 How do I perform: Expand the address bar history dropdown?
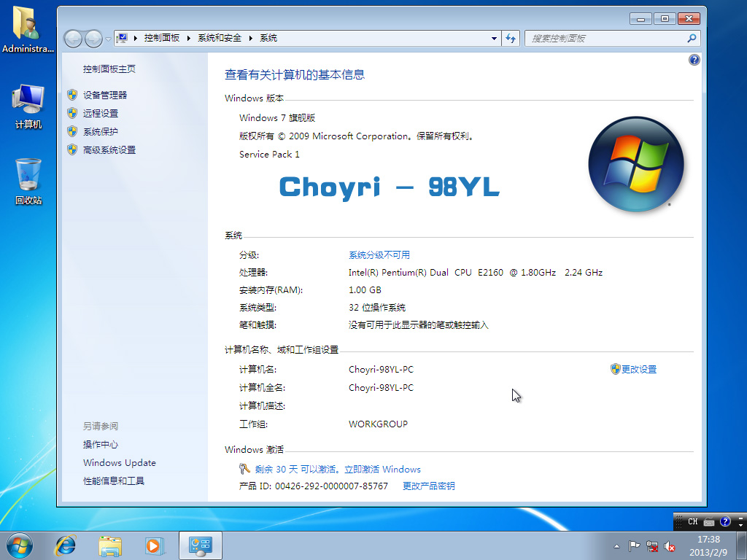(494, 38)
